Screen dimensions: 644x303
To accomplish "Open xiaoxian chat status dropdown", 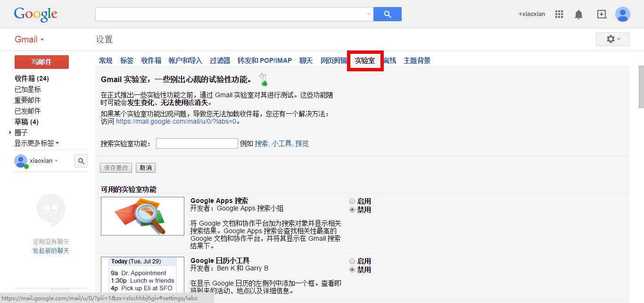I will click(x=56, y=161).
